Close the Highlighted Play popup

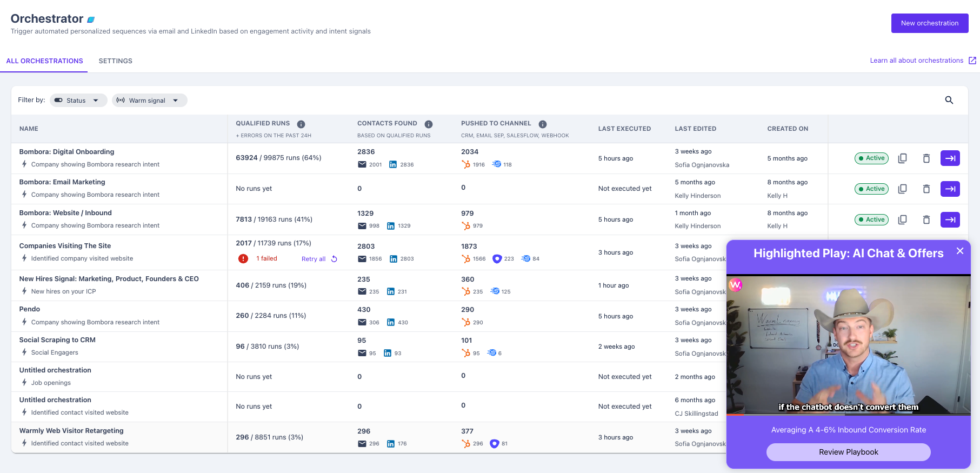(959, 251)
